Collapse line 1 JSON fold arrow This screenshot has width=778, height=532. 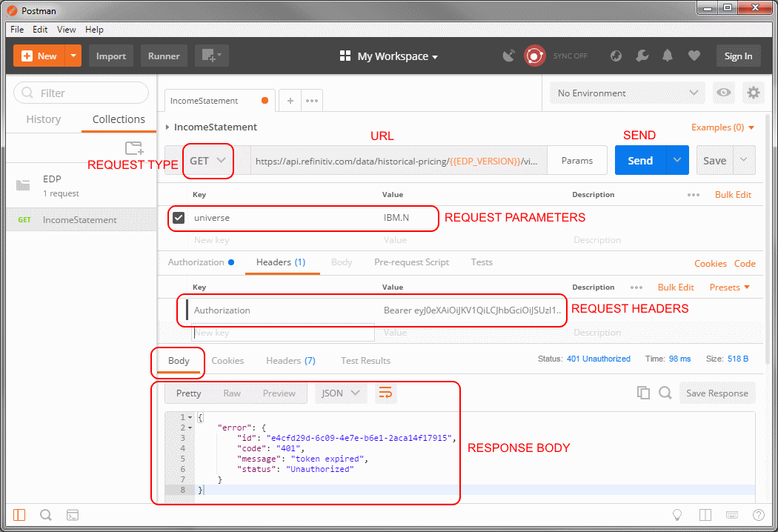(190, 417)
